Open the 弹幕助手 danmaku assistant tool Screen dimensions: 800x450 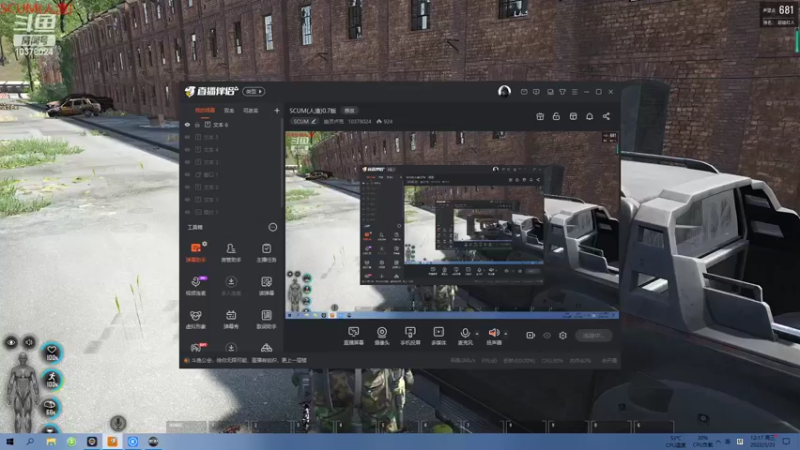pyautogui.click(x=196, y=253)
